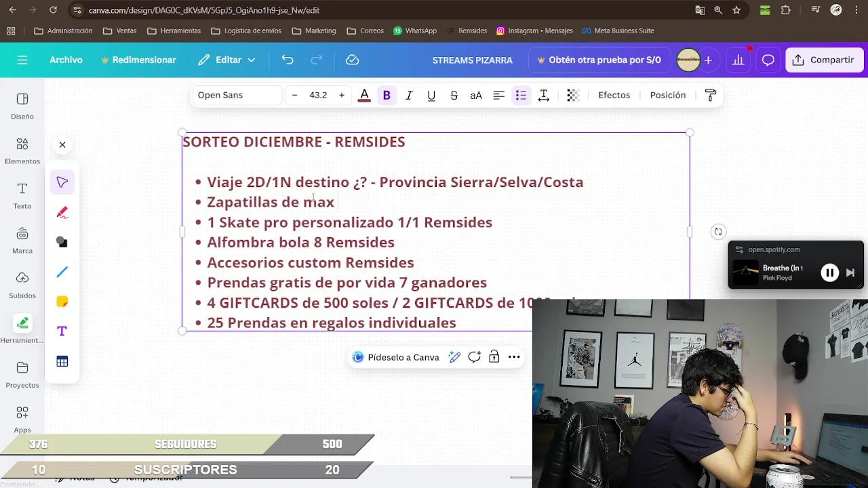Viewport: 868px width, 488px height.
Task: Click the rotate handle beside text box
Action: pos(718,231)
